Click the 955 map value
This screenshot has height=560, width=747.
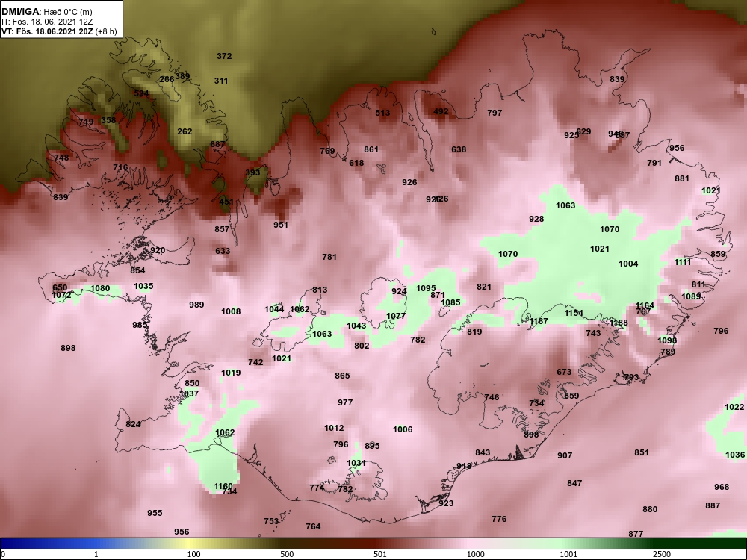point(155,514)
